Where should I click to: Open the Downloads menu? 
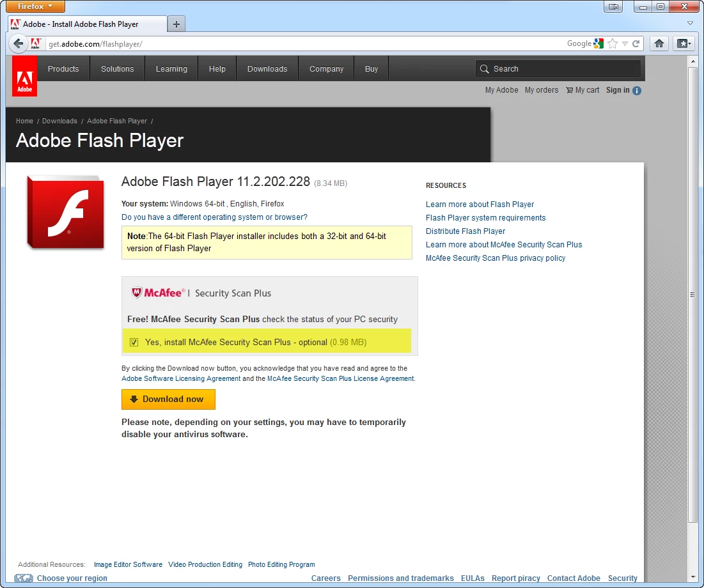point(267,68)
